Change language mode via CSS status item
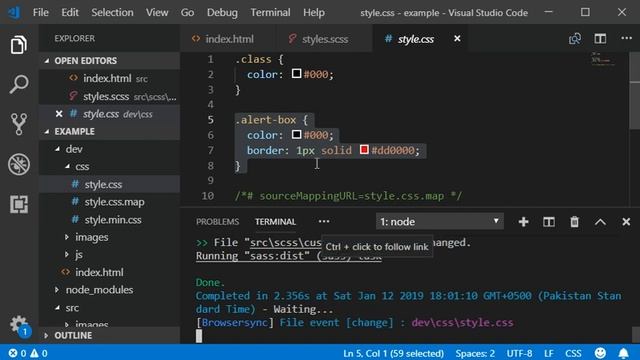This screenshot has height=360, width=640. click(573, 353)
